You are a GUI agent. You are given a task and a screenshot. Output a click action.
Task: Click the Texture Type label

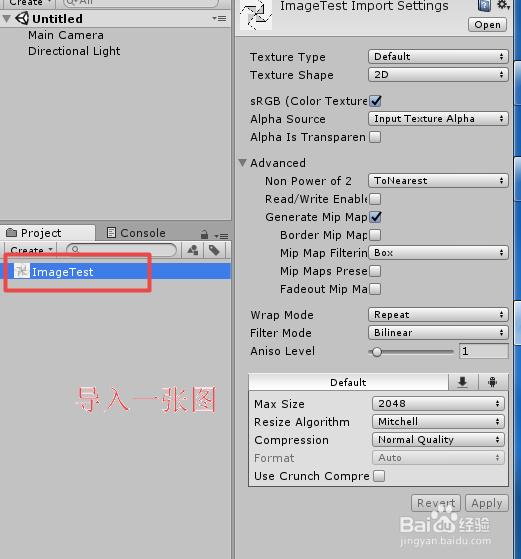pyautogui.click(x=288, y=57)
